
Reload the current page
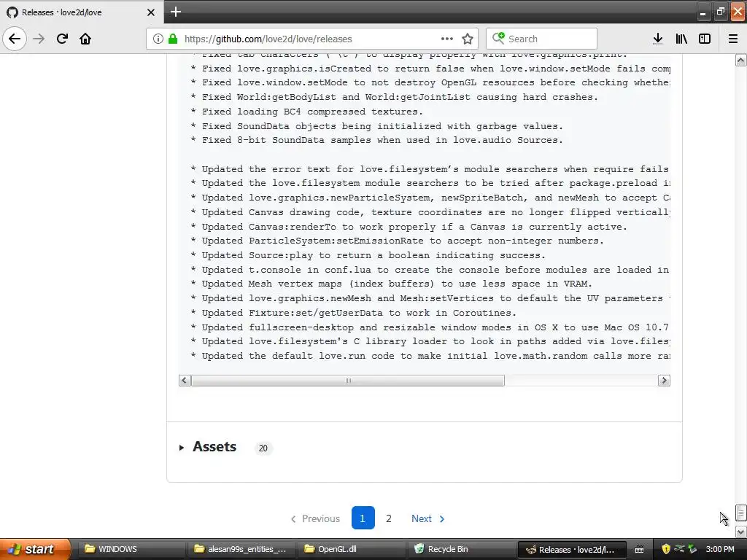tap(62, 39)
